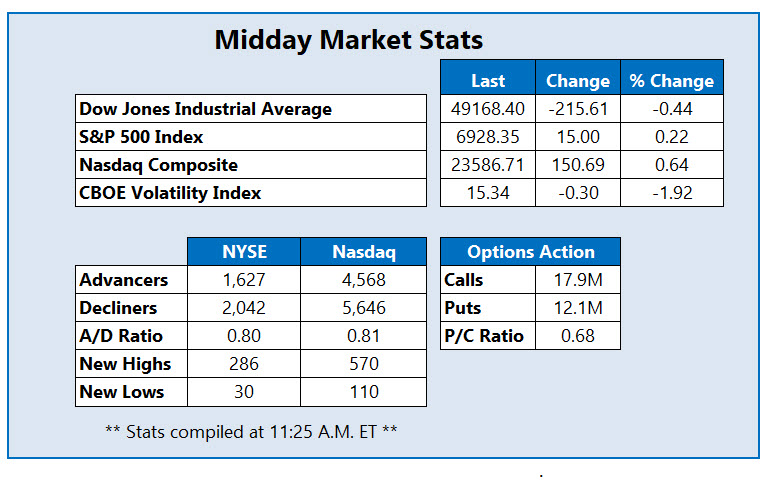The image size is (783, 492).
Task: Select the Last column header
Action: pos(488,81)
